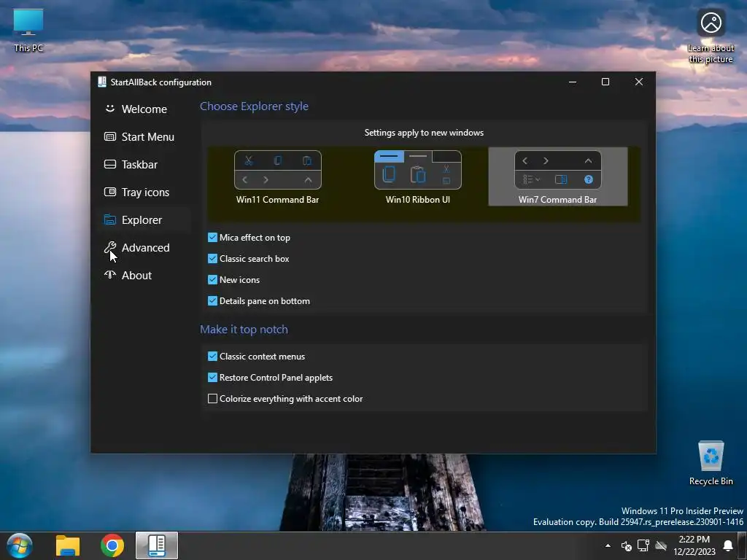Click the Win7 preview pane icon
Screen dimensions: 747x560
pos(561,179)
